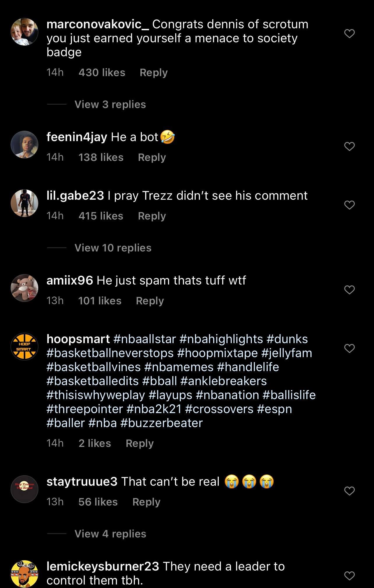Like marconovakovic_'s comment with the heart
Viewport: 374px width, 588px height.
[349, 34]
